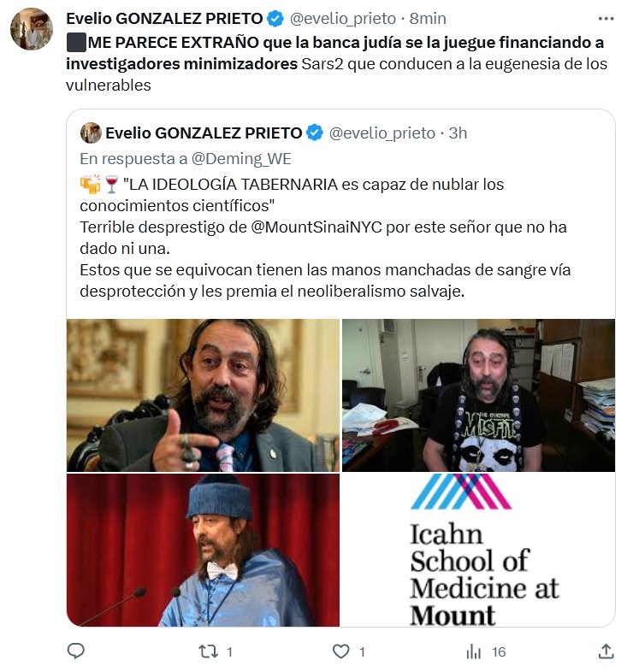This screenshot has width=633, height=672.
Task: Open the @Deming_WE reply mention
Action: click(x=241, y=159)
